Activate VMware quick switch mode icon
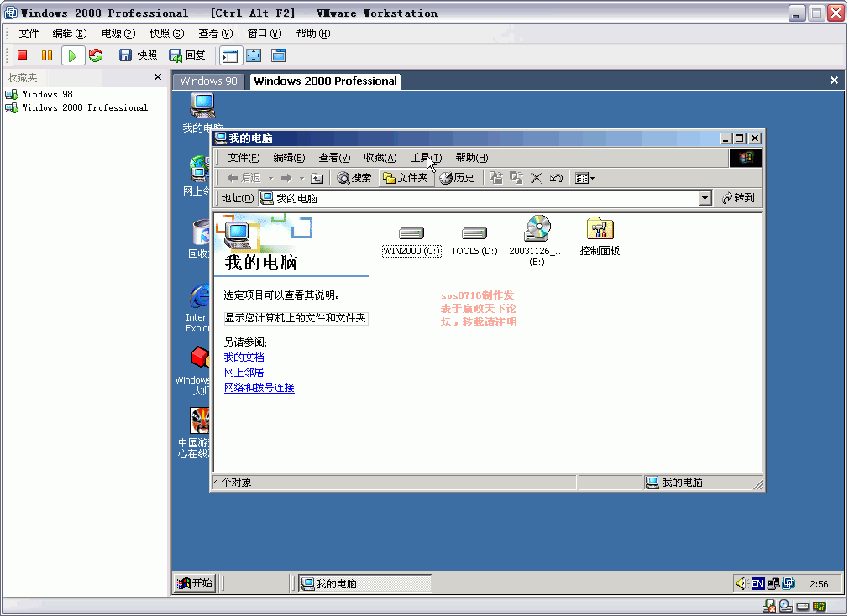Image resolution: width=849 pixels, height=616 pixels. (278, 55)
